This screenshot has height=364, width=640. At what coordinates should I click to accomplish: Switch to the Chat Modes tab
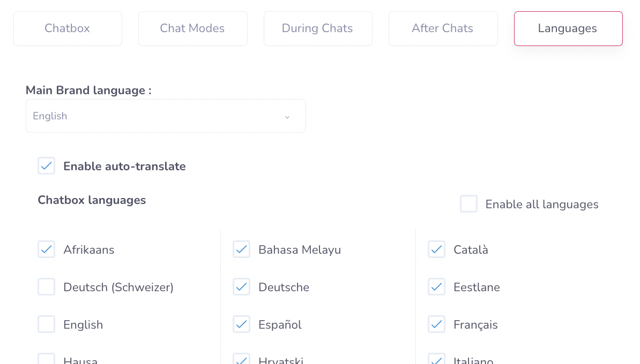192,28
